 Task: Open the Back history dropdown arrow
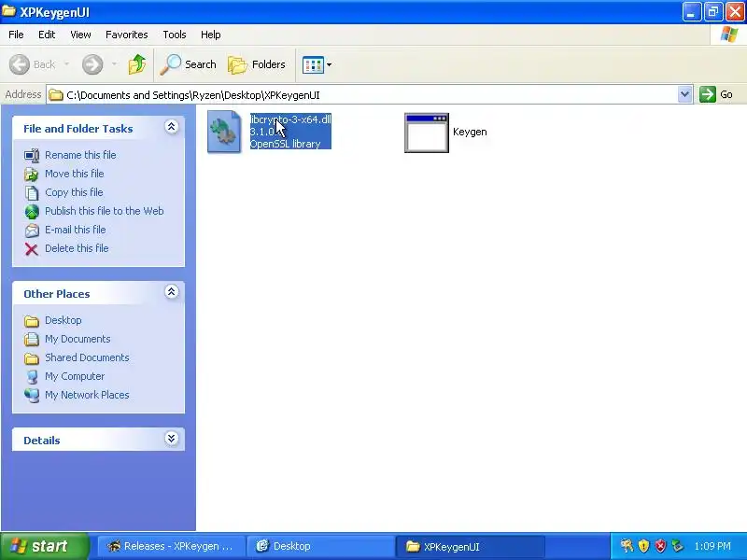pos(66,64)
